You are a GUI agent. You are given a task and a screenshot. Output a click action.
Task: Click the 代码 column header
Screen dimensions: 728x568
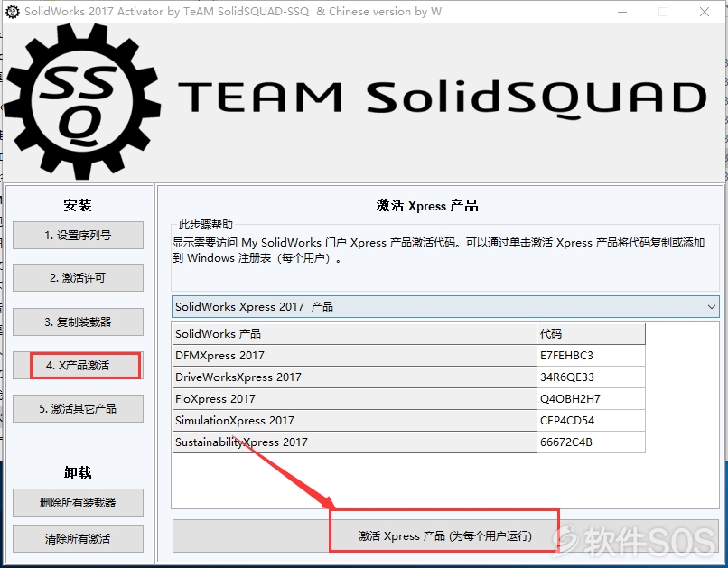pyautogui.click(x=591, y=333)
